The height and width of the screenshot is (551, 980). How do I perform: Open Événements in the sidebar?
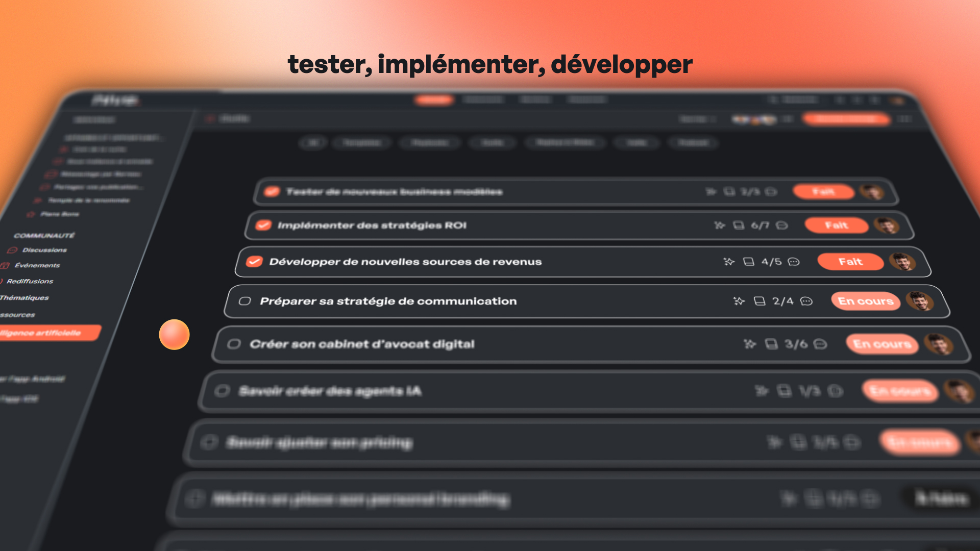(37, 265)
